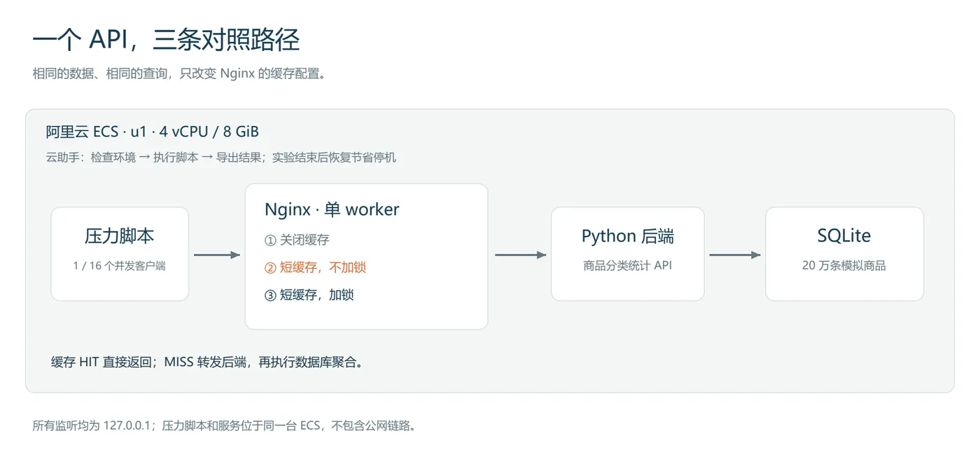Click the "Python 后端" heading
Viewport: 980px width, 459px height.
pyautogui.click(x=628, y=236)
